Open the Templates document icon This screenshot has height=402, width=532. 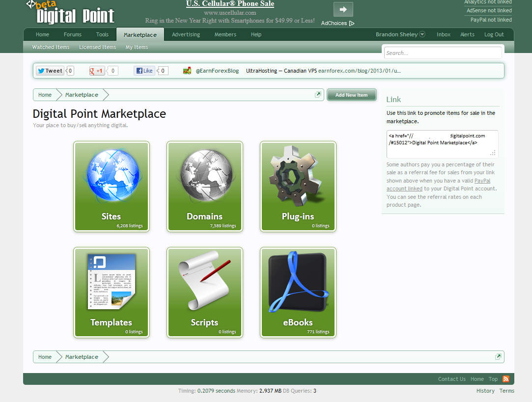coord(112,281)
